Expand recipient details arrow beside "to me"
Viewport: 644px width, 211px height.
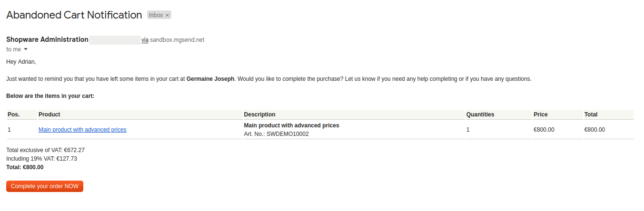26,49
